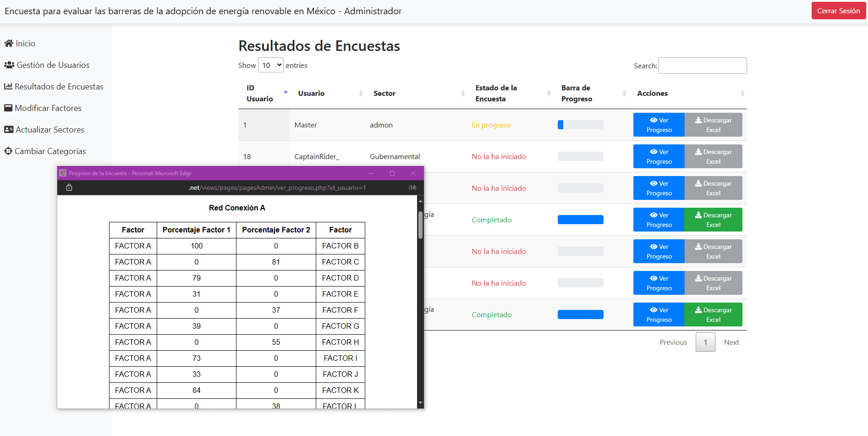
Task: Toggle sort on Estado de la Encuesta column
Action: tap(549, 93)
